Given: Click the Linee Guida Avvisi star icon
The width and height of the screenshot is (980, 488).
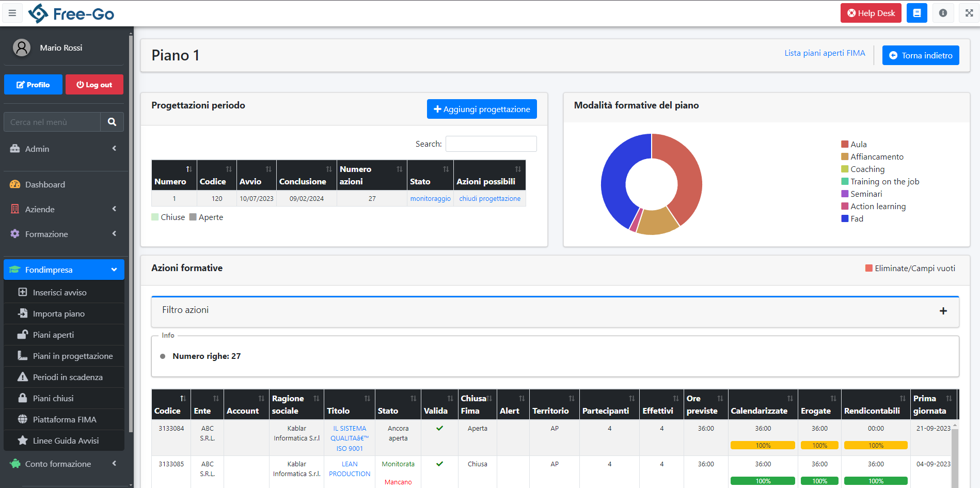Looking at the screenshot, I should (x=23, y=440).
